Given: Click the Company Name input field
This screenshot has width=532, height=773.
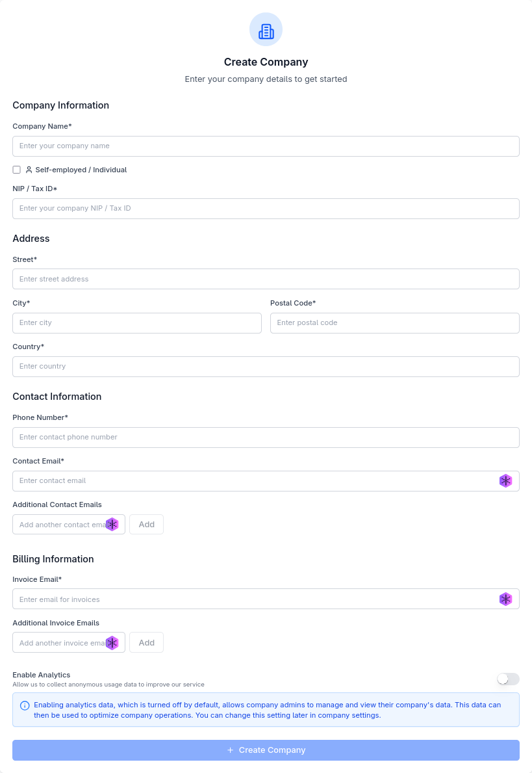Looking at the screenshot, I should pyautogui.click(x=266, y=146).
